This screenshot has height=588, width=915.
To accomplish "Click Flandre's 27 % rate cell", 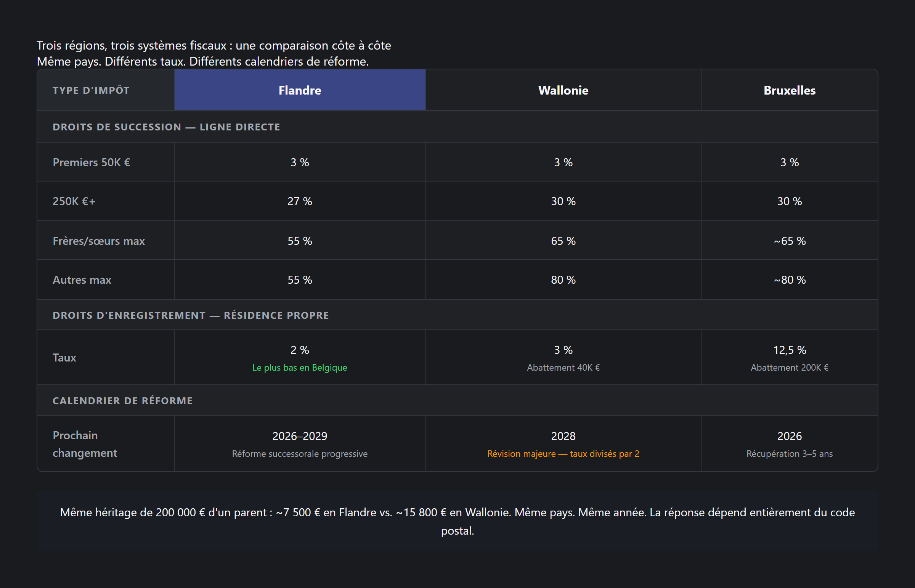I will coord(300,201).
